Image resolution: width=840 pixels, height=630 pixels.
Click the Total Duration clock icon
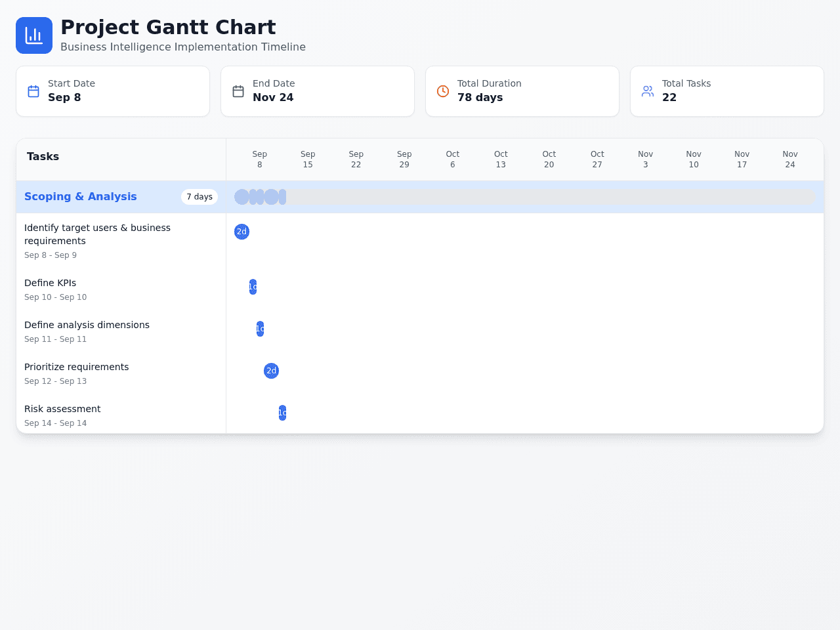click(x=443, y=91)
